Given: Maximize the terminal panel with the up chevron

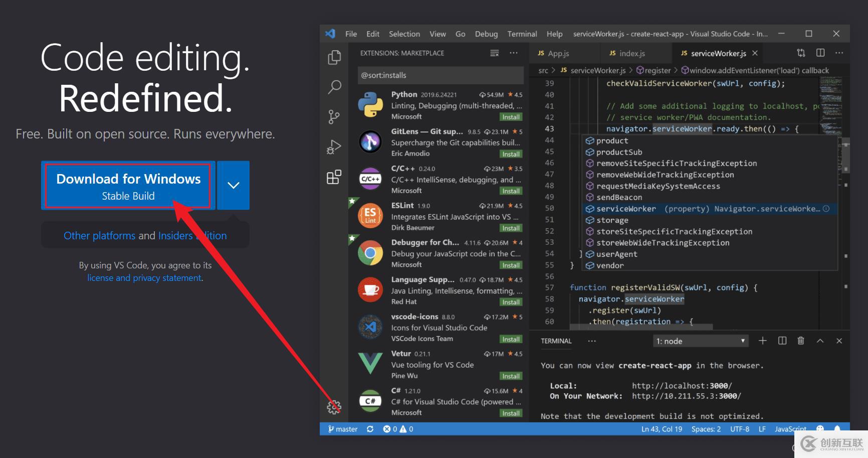Looking at the screenshot, I should point(820,341).
